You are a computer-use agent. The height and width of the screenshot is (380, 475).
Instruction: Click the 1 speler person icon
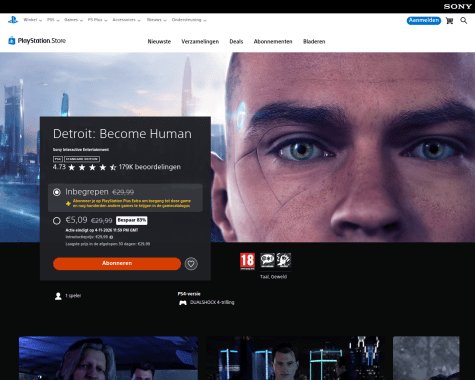[x=58, y=296]
